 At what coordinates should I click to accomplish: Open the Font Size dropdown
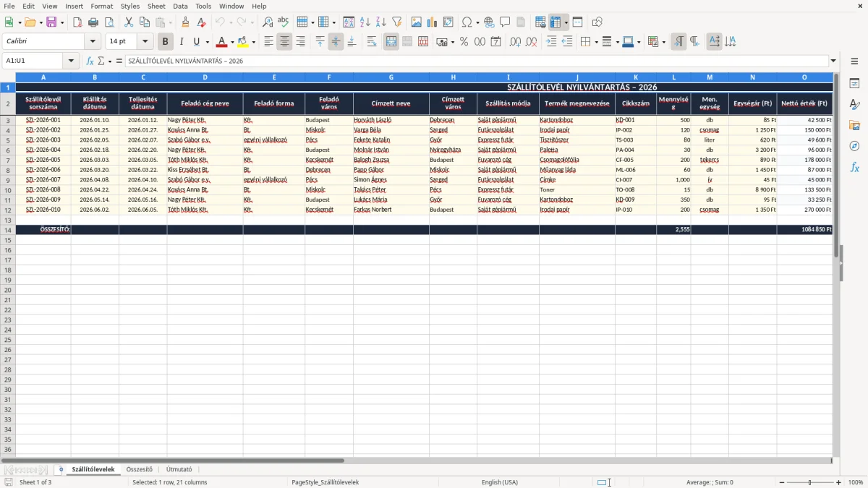coord(145,42)
